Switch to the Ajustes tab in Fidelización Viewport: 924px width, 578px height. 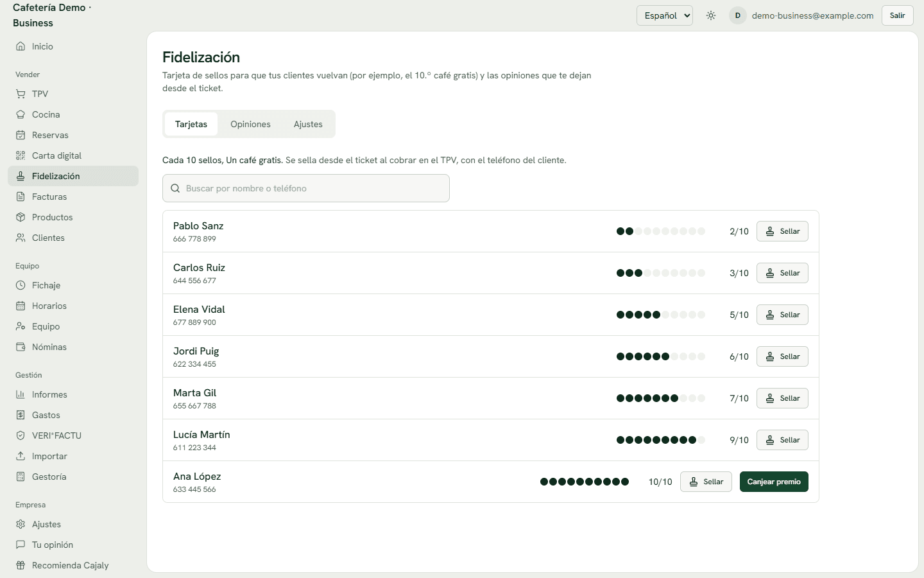(308, 124)
